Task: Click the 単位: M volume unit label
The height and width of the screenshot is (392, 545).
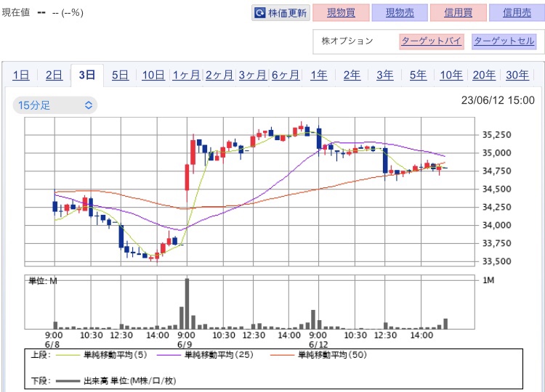Action: pyautogui.click(x=43, y=281)
